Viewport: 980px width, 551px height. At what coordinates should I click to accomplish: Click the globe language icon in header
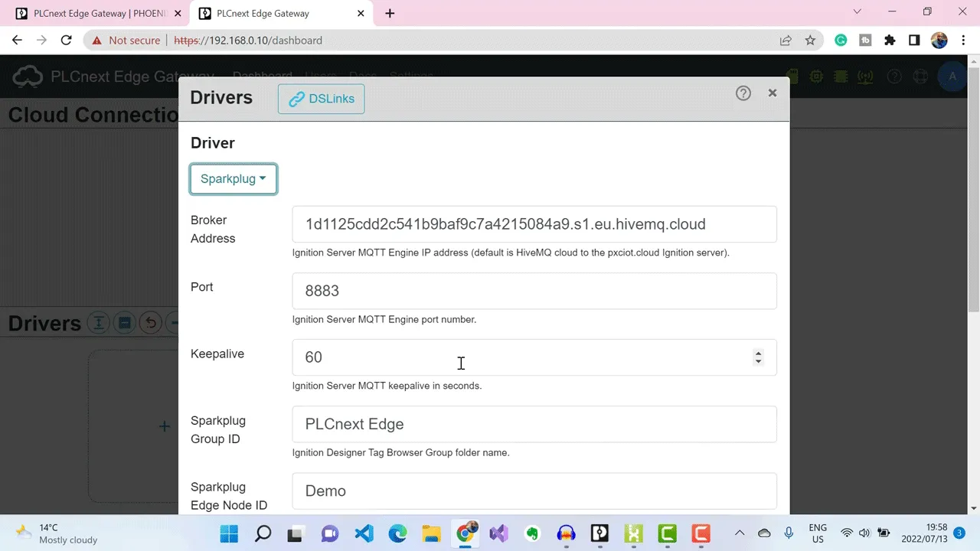[921, 77]
